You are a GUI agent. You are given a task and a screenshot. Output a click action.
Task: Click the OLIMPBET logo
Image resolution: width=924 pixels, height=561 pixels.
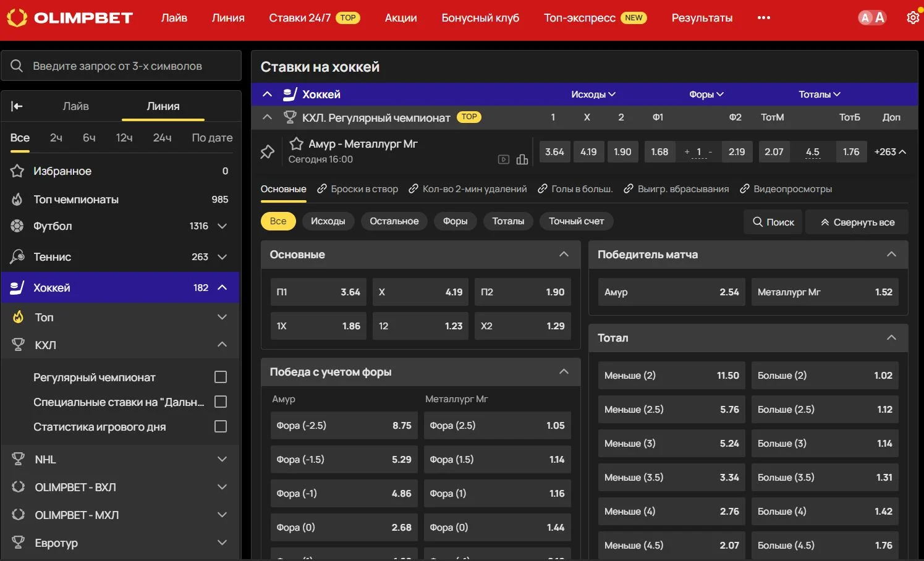coord(70,18)
